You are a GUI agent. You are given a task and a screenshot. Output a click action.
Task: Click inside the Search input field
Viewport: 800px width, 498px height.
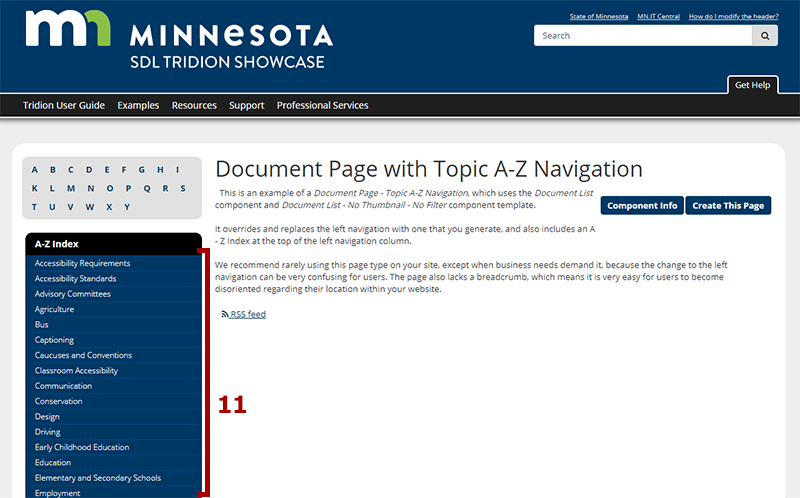coord(643,36)
